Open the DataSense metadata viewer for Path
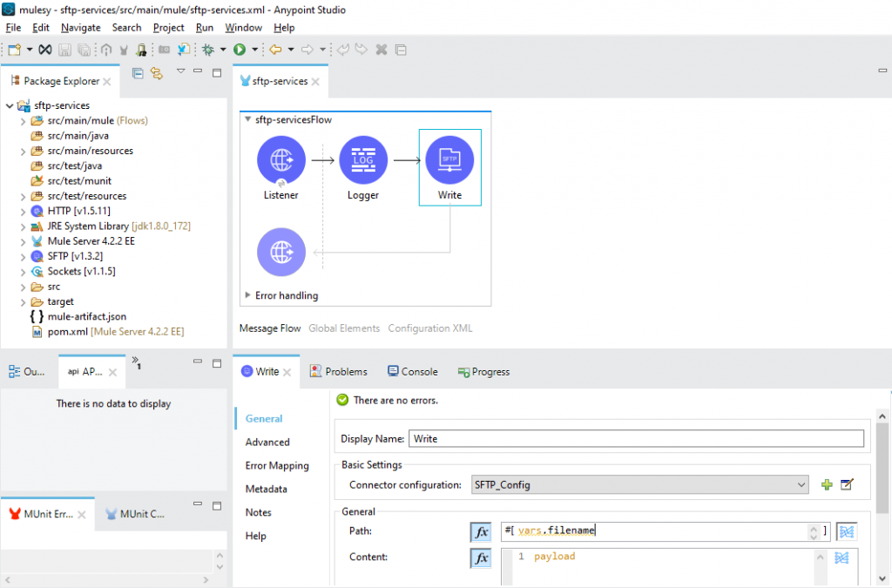The width and height of the screenshot is (892, 588). click(x=847, y=531)
